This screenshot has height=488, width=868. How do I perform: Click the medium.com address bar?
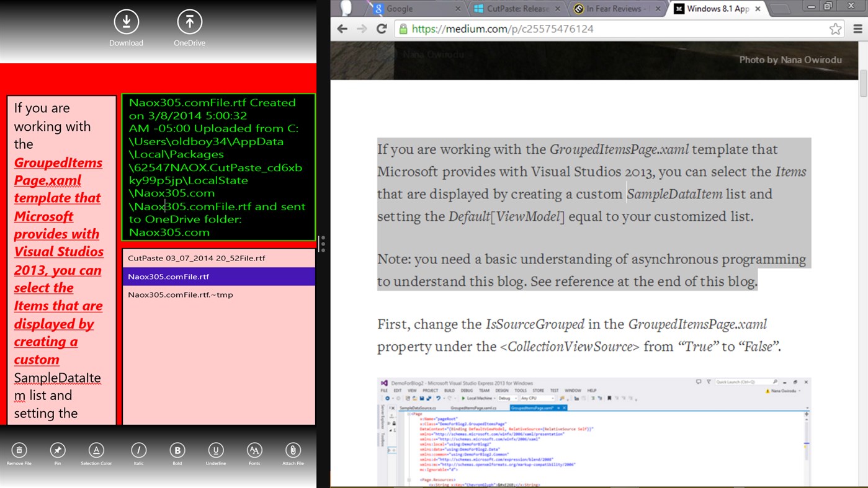pyautogui.click(x=619, y=29)
